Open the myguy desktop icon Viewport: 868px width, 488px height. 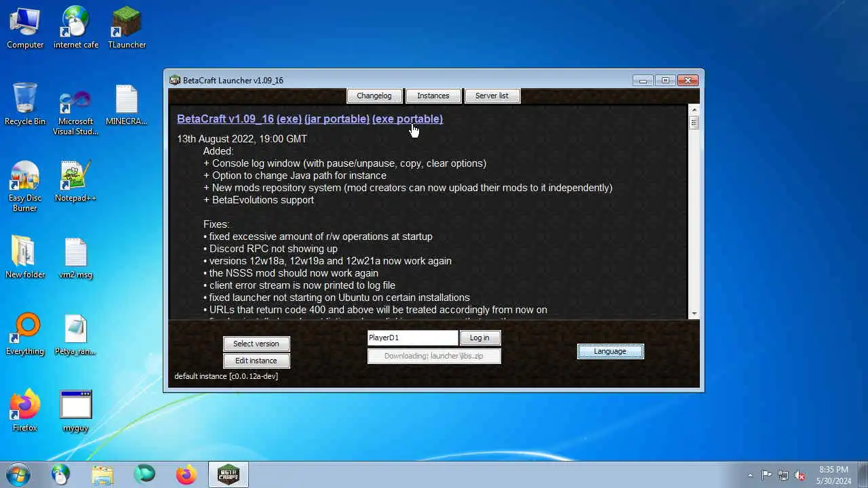coord(76,411)
